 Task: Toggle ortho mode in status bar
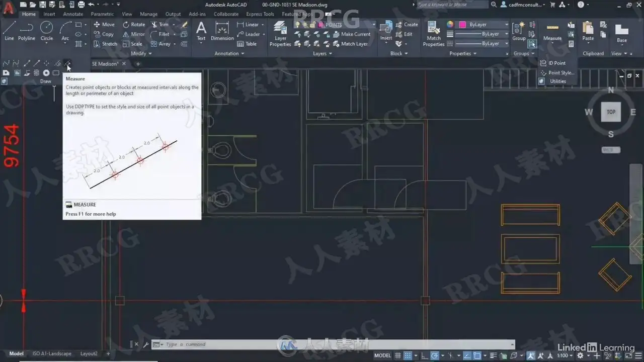pos(424,355)
